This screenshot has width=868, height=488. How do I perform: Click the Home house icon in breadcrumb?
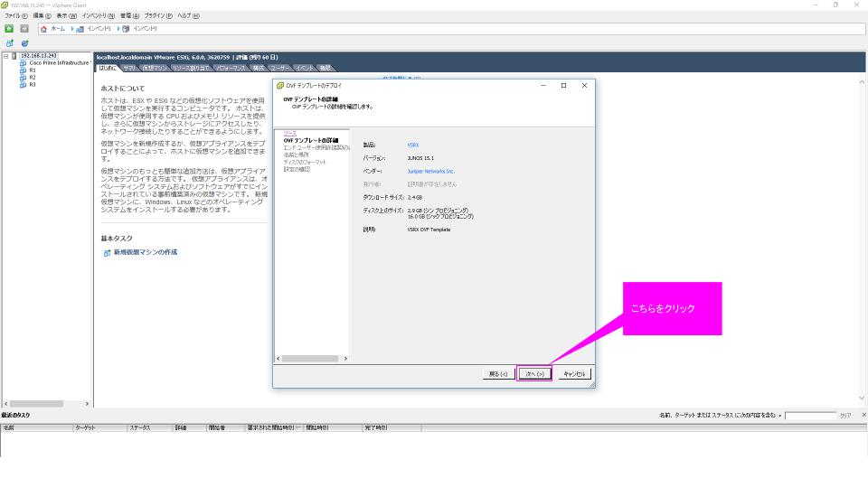click(x=43, y=29)
